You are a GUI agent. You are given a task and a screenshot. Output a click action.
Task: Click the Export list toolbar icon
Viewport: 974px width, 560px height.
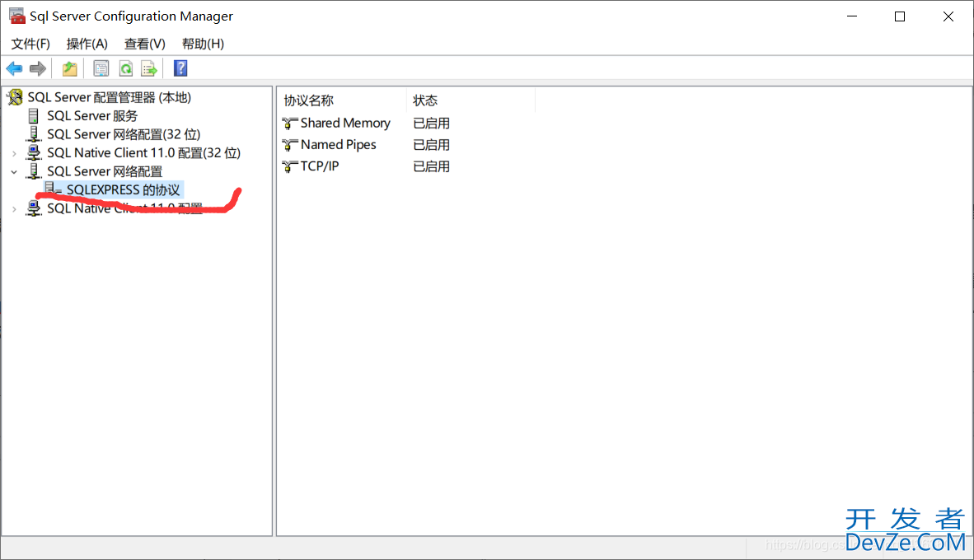[x=150, y=68]
